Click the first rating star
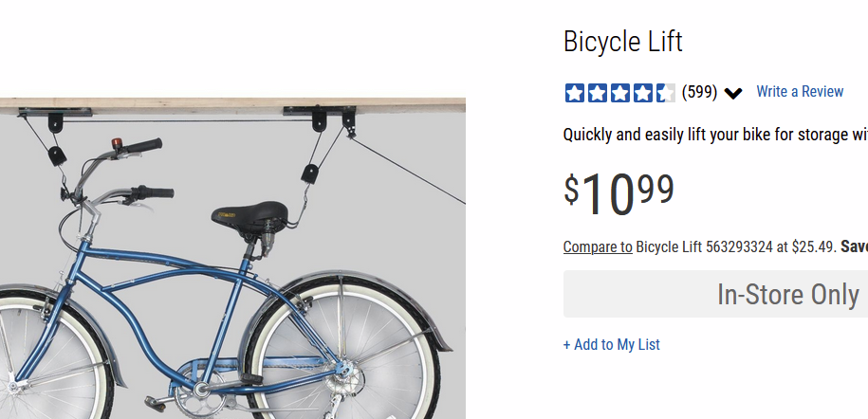Screen dimensions: 868x419 (575, 93)
